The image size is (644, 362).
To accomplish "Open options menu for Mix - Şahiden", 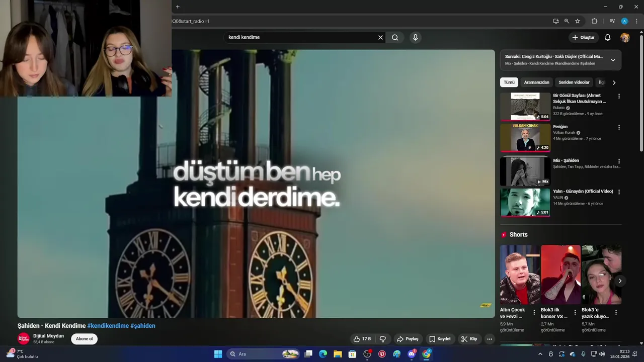I will tap(619, 161).
